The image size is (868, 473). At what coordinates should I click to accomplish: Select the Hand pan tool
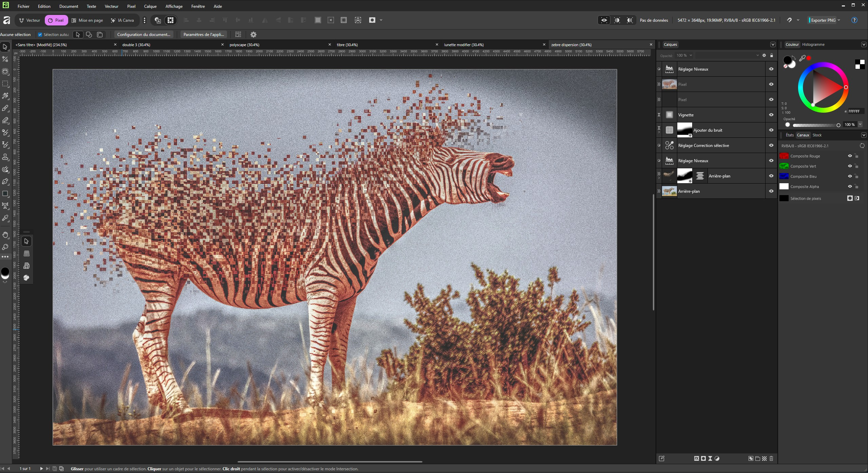point(5,235)
